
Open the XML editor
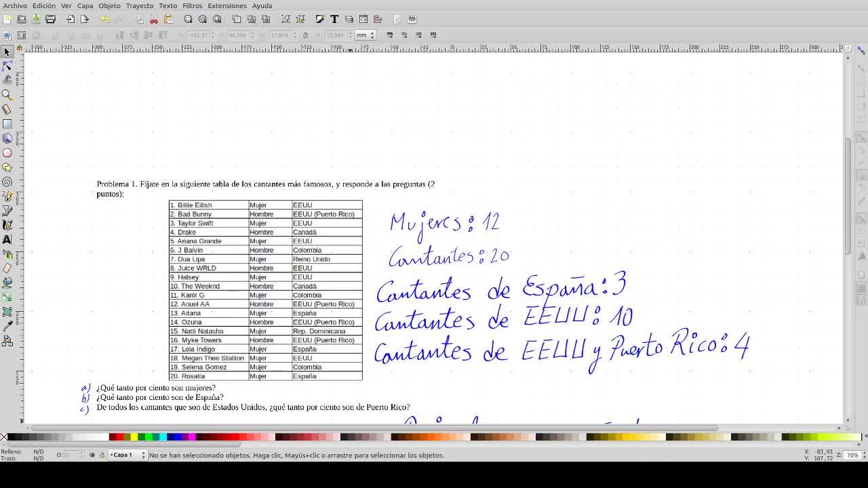click(363, 19)
